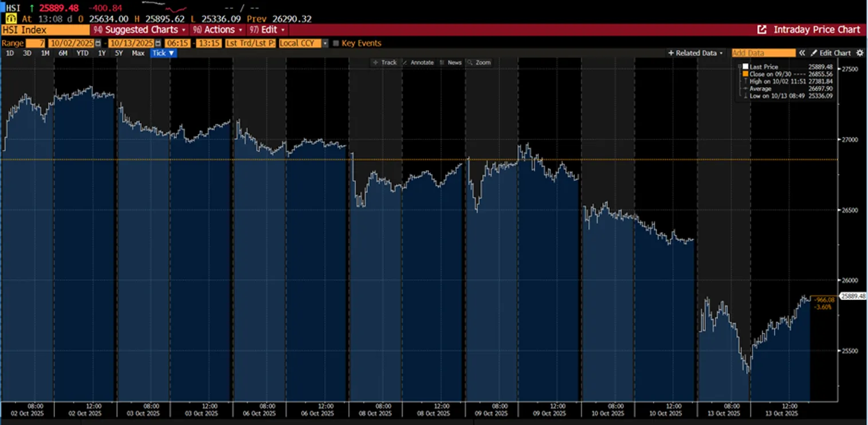
Task: Enable the Key Events checkbox
Action: (x=336, y=43)
